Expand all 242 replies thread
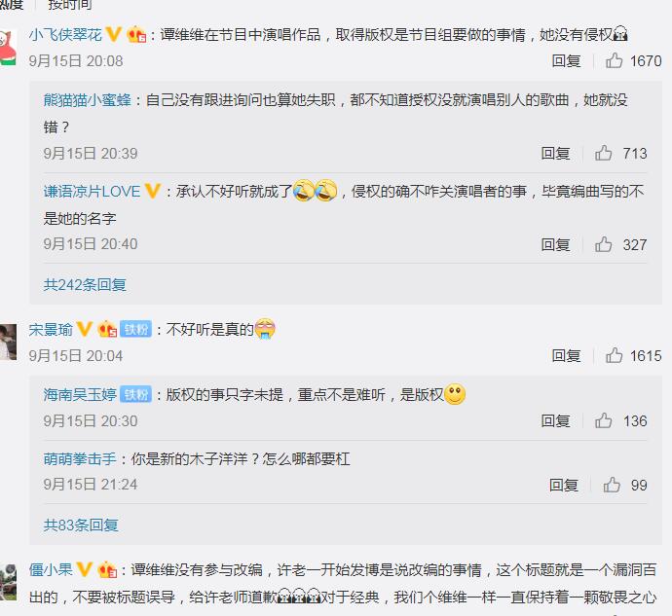Viewport: 672px width, 616px height. pos(85,284)
